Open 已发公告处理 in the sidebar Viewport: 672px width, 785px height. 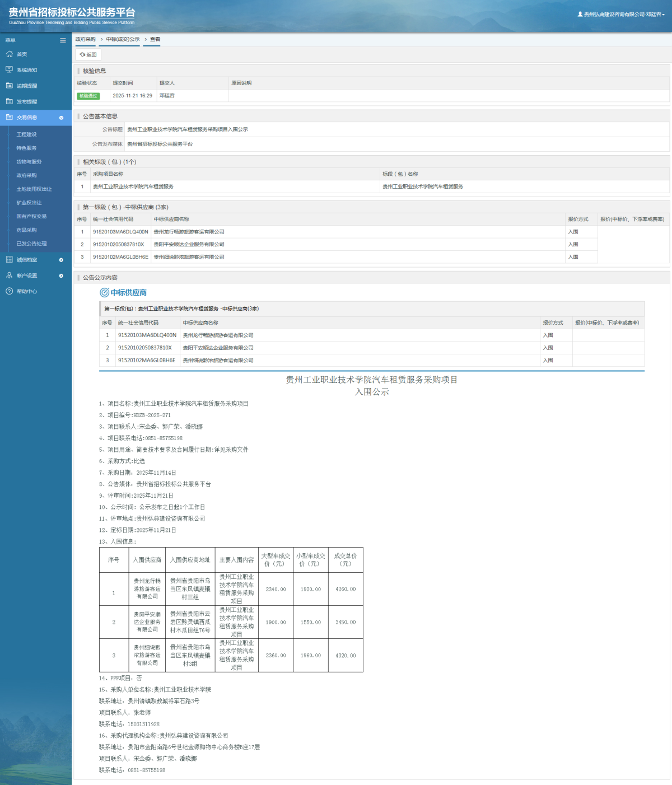coord(31,244)
